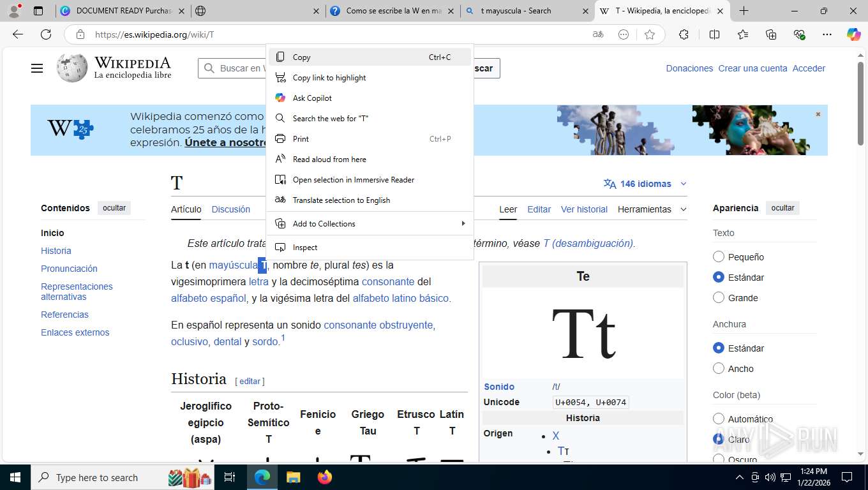
Task: Click the Print printer icon
Action: tap(280, 138)
